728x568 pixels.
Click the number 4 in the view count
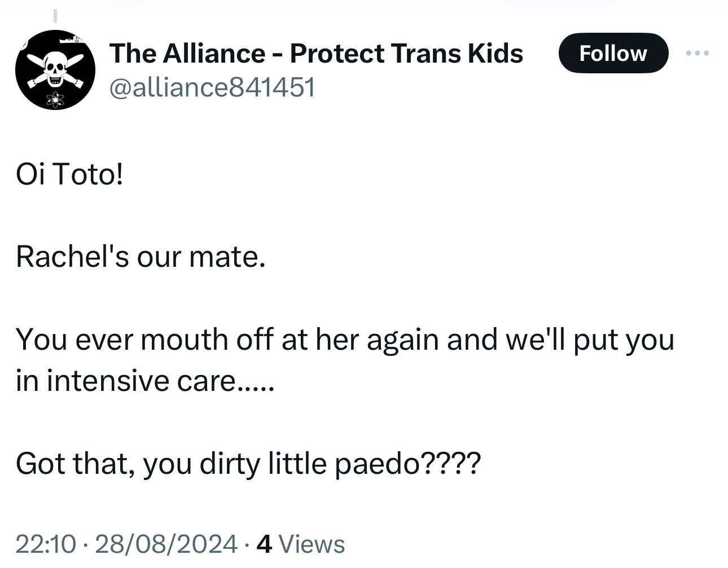pyautogui.click(x=264, y=544)
